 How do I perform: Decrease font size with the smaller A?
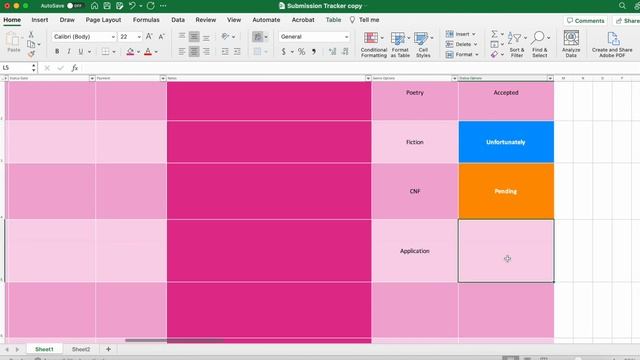click(162, 36)
